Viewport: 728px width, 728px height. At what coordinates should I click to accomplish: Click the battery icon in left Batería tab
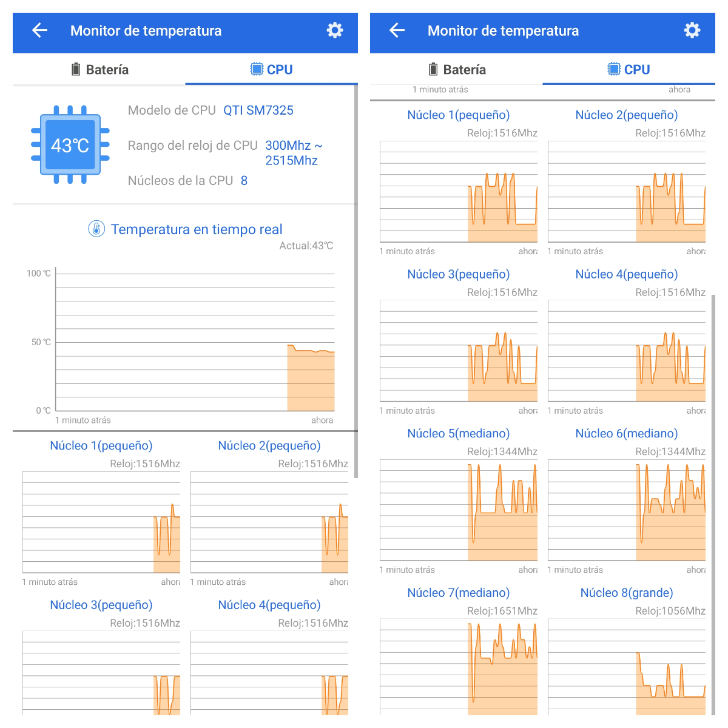76,70
